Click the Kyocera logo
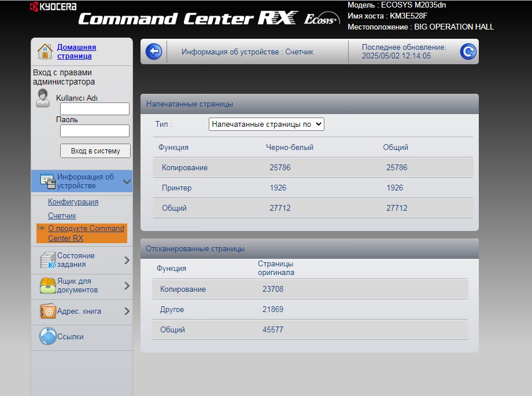532x396 pixels. (x=53, y=6)
